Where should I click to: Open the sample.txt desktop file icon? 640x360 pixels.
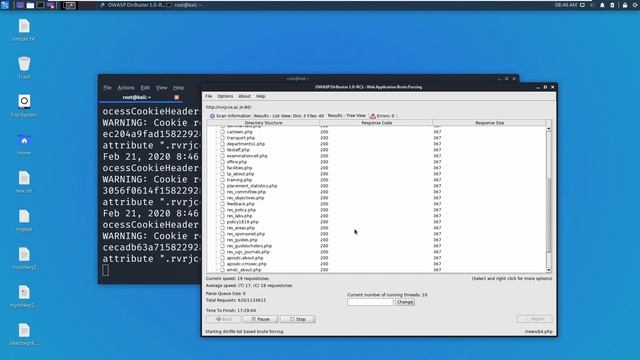point(24,26)
